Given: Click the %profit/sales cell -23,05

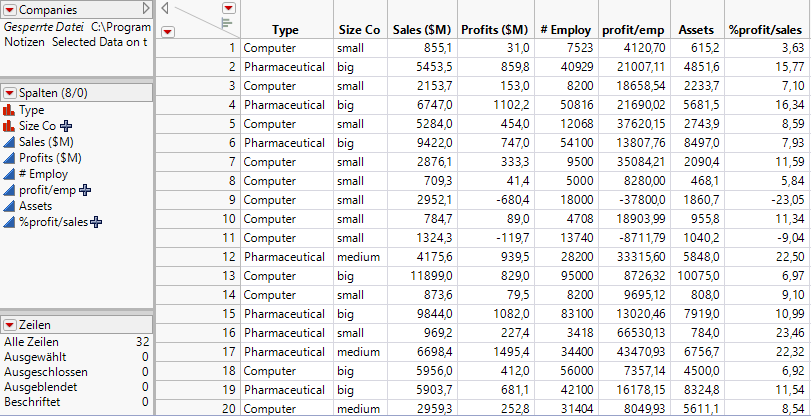Looking at the screenshot, I should point(768,200).
